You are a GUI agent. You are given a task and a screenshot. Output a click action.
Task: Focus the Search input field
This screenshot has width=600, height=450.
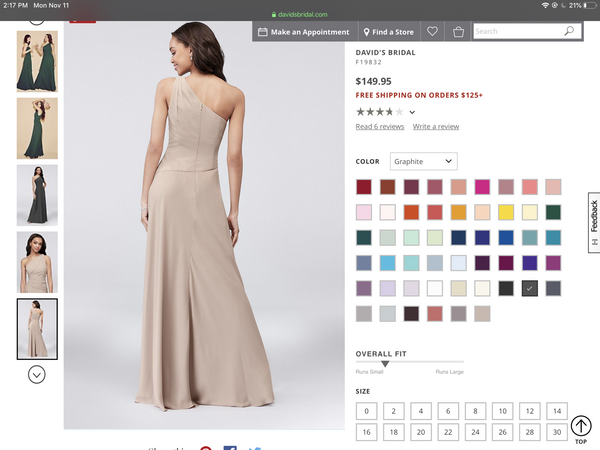coord(518,31)
